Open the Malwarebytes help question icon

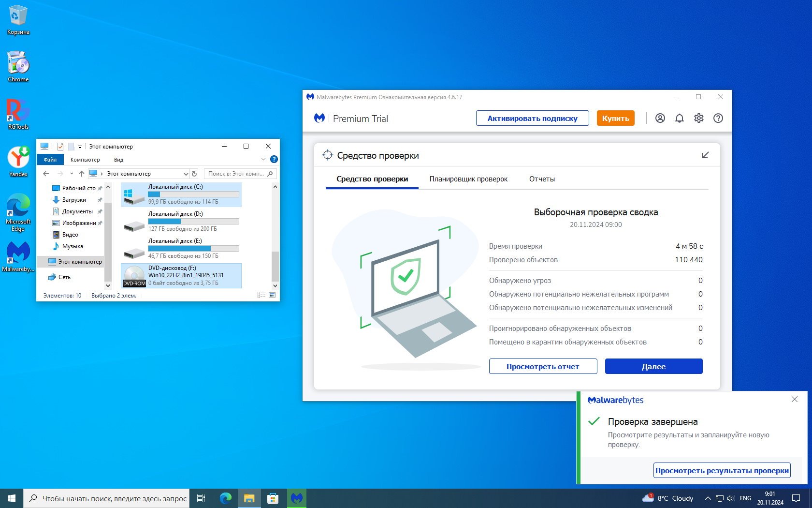(718, 118)
